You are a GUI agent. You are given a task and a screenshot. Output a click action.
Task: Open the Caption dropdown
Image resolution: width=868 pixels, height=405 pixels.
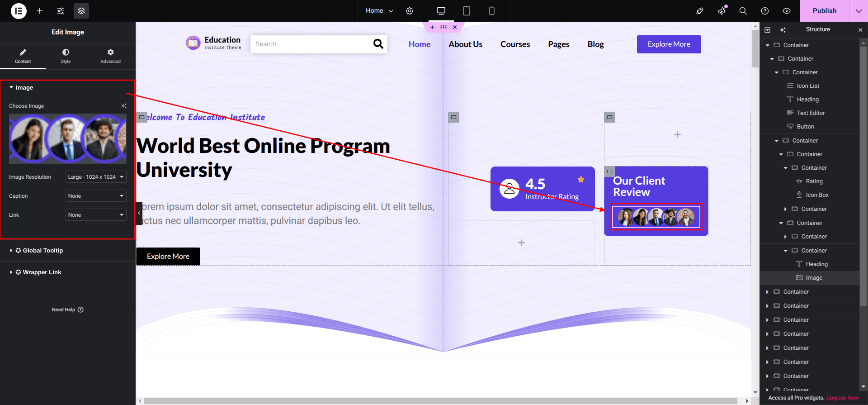(x=96, y=196)
